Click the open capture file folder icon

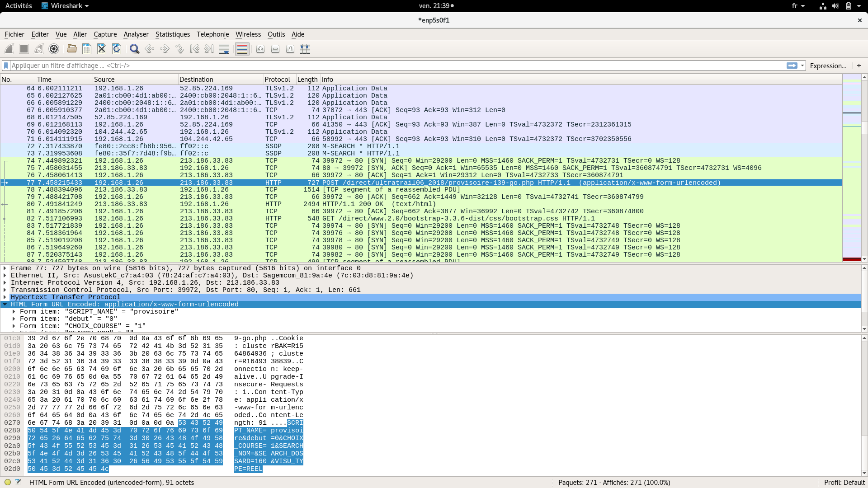(71, 49)
